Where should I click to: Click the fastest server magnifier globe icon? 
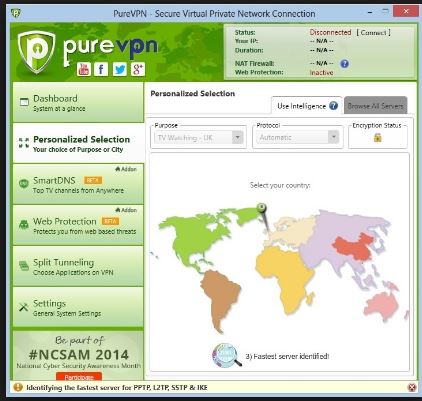pyautogui.click(x=226, y=356)
